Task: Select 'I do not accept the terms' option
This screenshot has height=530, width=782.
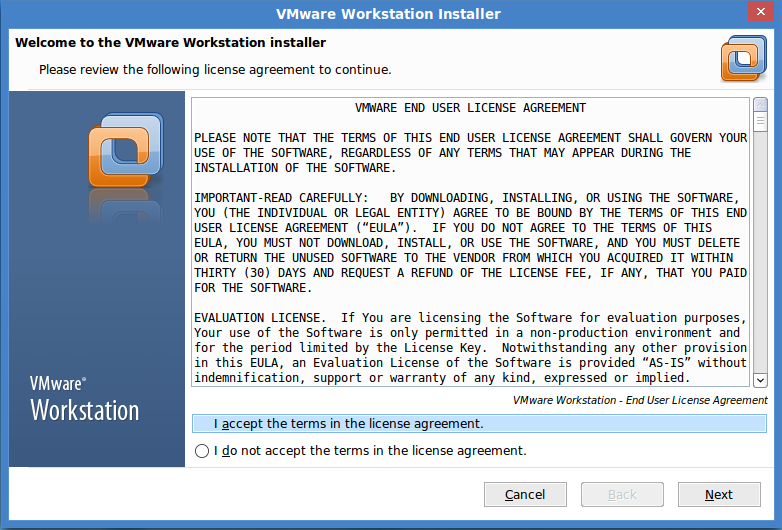Action: pos(361,451)
